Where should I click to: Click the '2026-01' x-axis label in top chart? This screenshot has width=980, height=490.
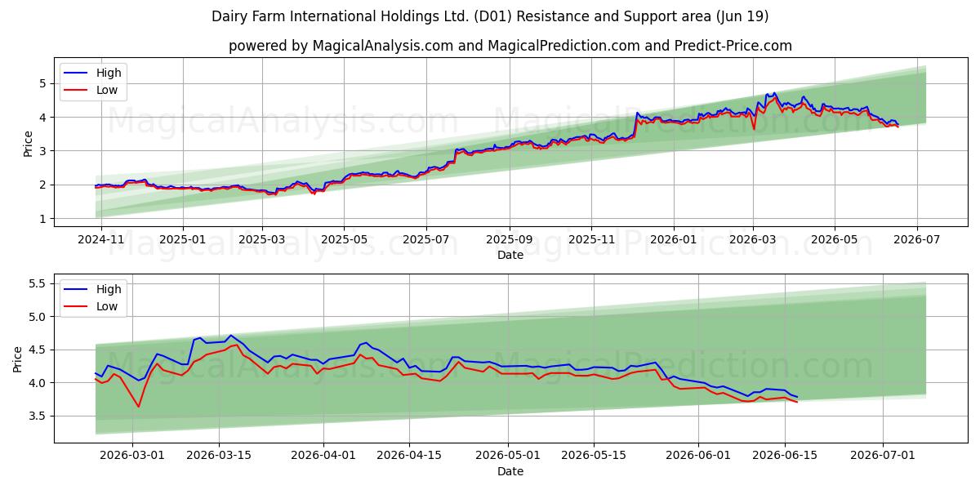click(673, 240)
